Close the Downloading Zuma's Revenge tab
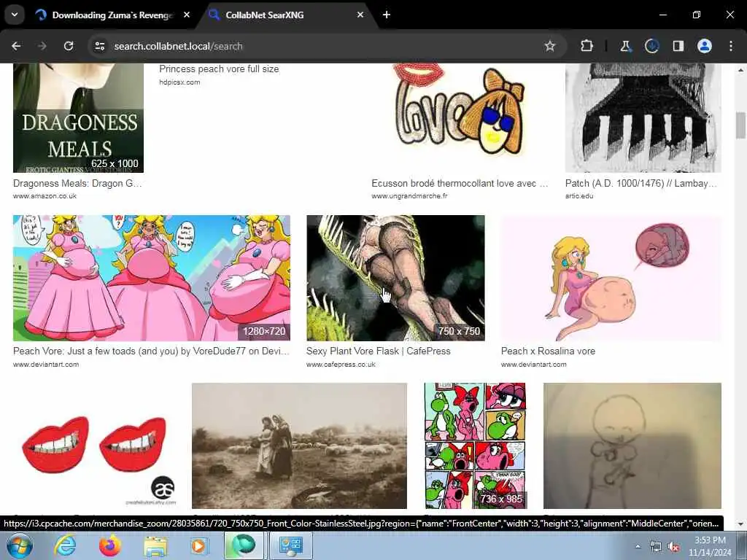747x560 pixels. point(187,15)
